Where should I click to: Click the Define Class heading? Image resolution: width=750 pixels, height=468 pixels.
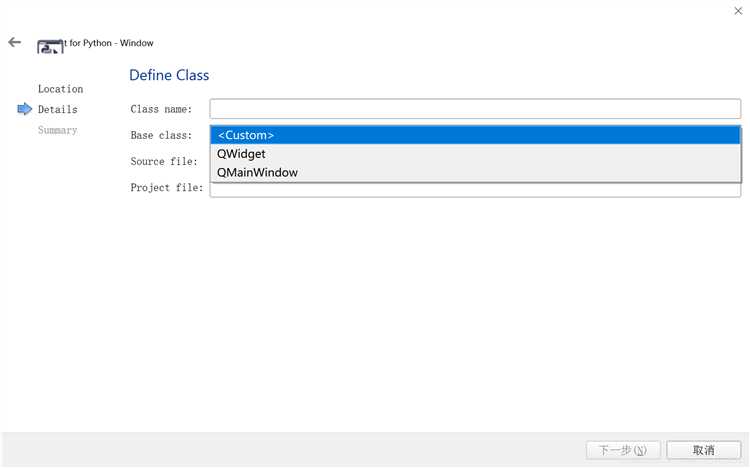click(x=169, y=75)
